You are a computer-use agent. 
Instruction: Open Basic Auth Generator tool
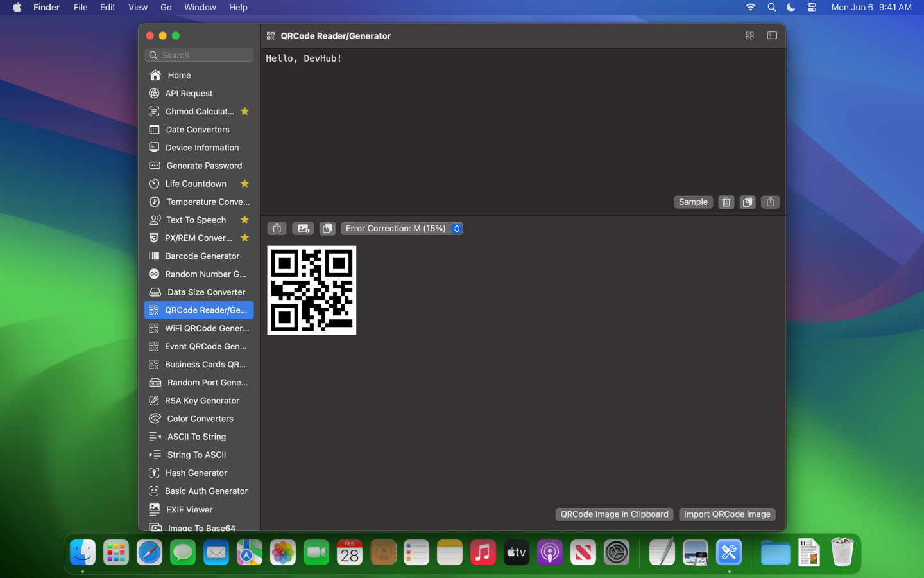click(199, 491)
